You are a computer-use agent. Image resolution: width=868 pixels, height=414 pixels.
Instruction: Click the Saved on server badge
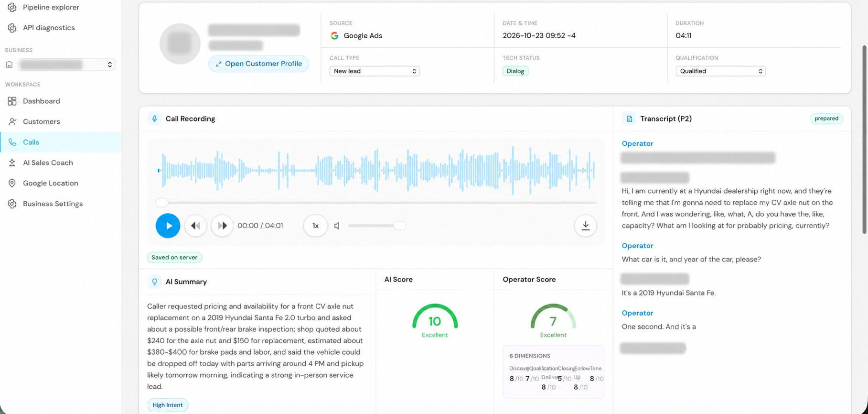click(x=174, y=258)
